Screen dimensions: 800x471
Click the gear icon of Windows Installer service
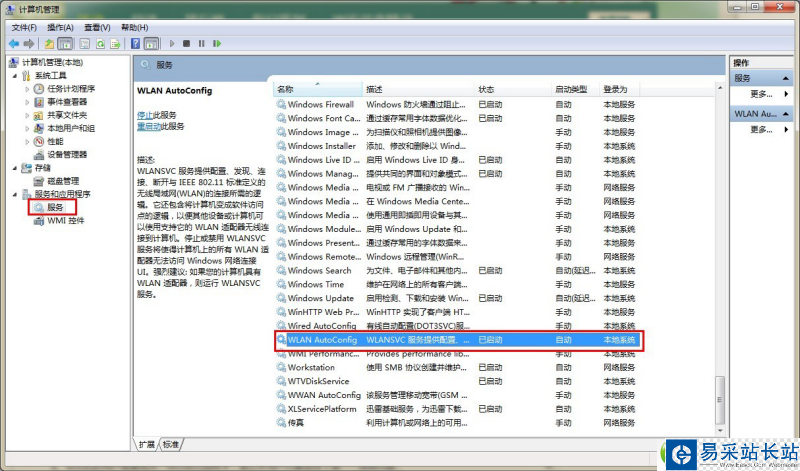point(281,146)
